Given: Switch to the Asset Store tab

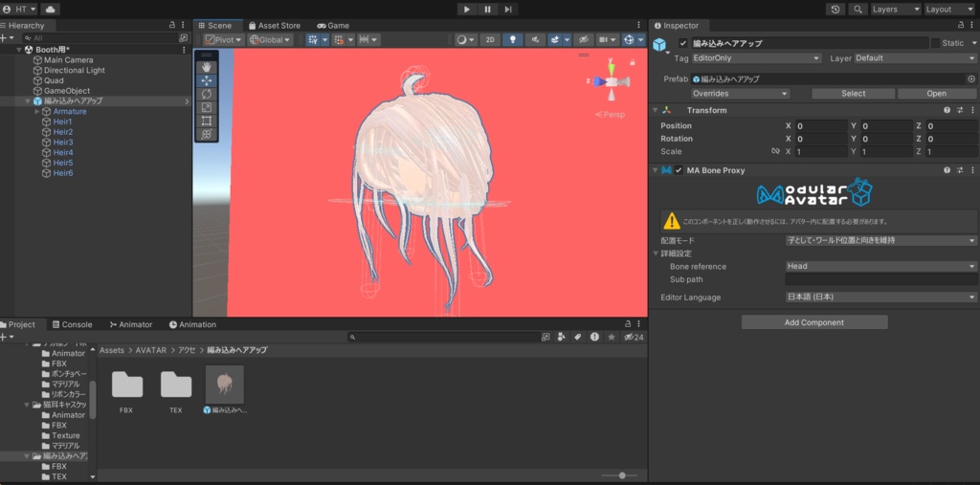Looking at the screenshot, I should coord(275,26).
